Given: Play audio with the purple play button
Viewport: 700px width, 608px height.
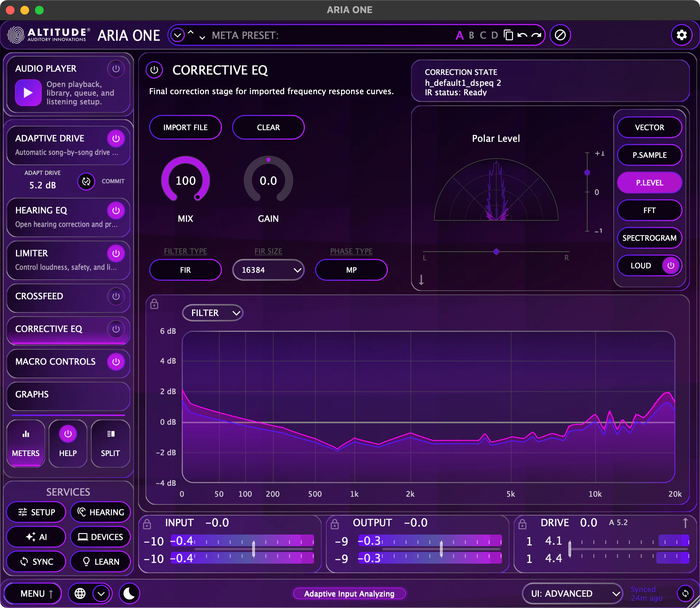Looking at the screenshot, I should click(28, 93).
